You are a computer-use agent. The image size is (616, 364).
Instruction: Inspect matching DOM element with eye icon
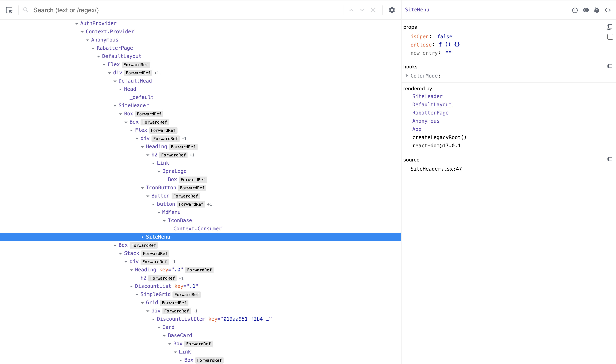click(586, 10)
